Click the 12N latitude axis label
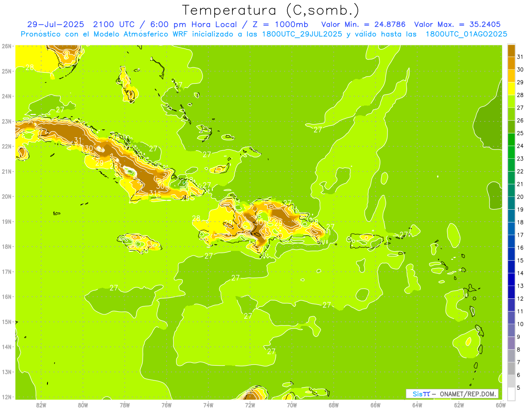 point(7,397)
